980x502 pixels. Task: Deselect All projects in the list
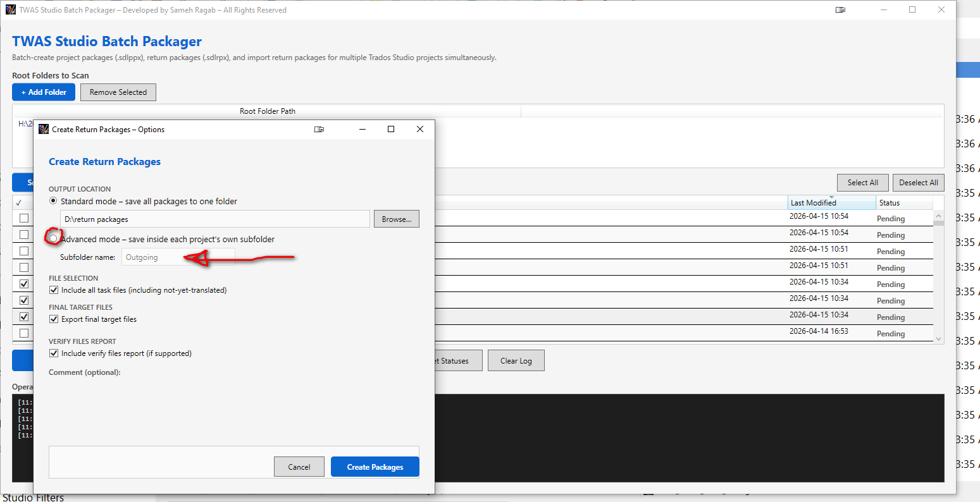pos(918,182)
